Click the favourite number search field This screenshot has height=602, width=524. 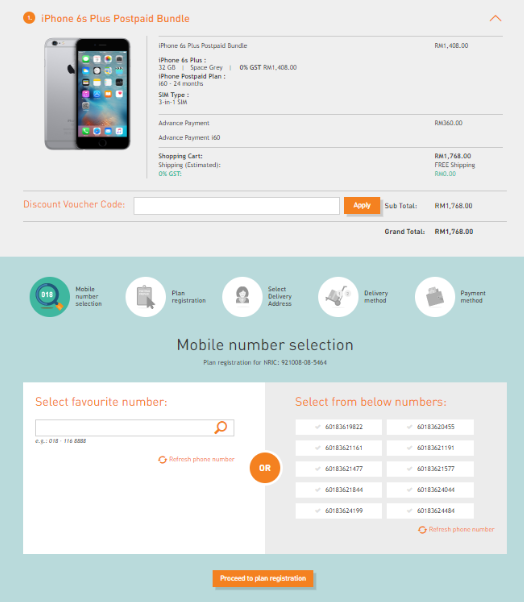point(135,427)
